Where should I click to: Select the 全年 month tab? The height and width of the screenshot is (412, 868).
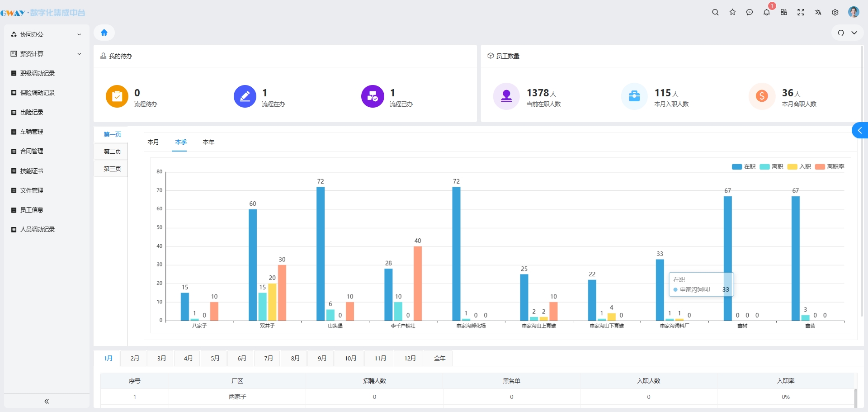pos(439,358)
